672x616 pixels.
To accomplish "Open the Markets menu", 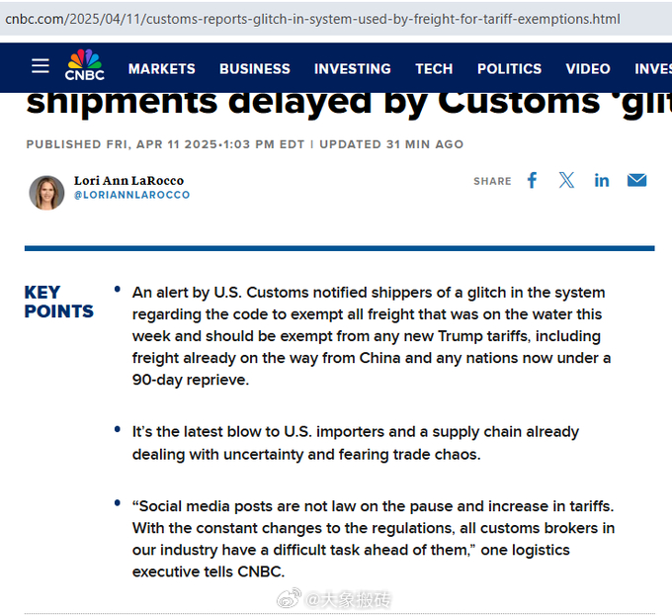I will pyautogui.click(x=161, y=69).
